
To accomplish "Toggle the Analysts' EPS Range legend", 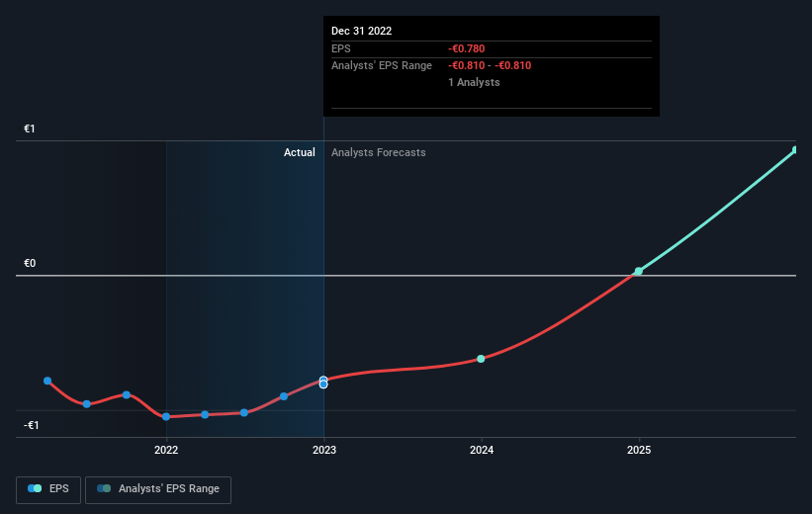I will tap(158, 489).
